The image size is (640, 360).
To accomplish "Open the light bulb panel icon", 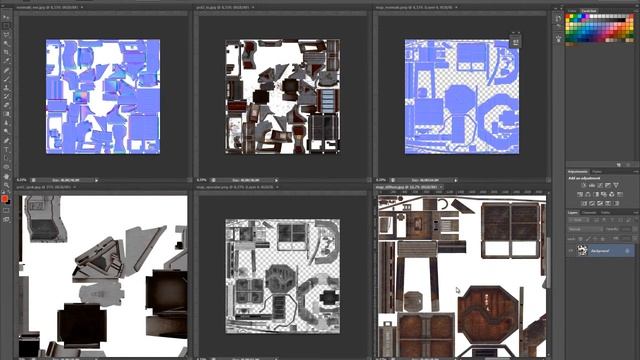I will click(x=558, y=38).
